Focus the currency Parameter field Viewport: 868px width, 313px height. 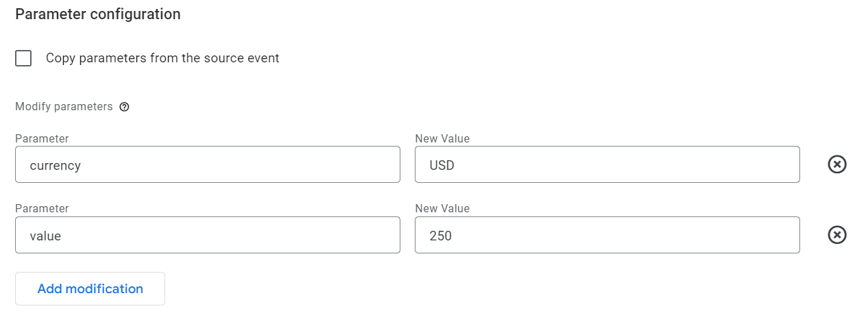[x=208, y=164]
